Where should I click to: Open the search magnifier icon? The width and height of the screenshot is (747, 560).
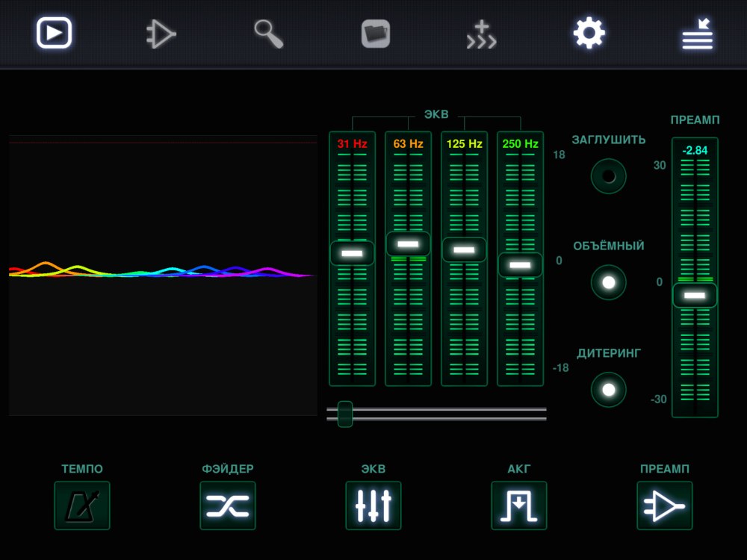pos(269,34)
